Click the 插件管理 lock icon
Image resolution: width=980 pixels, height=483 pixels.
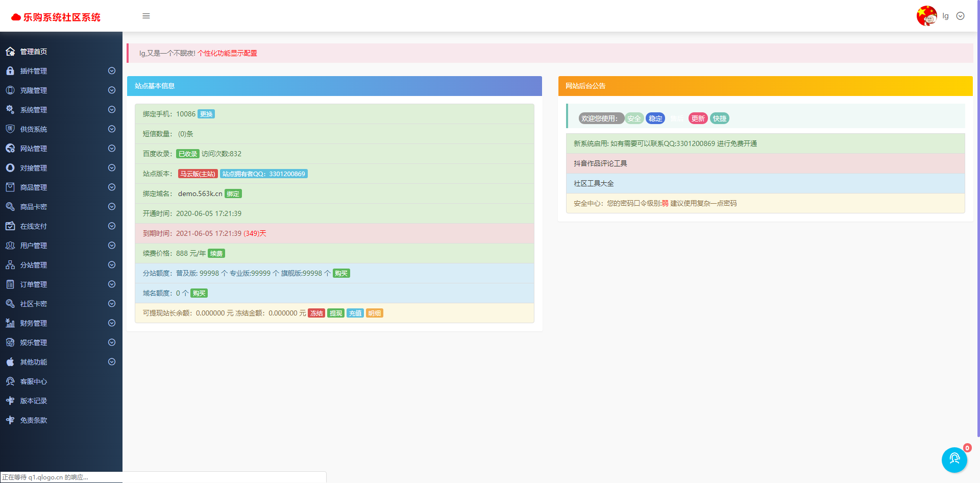click(x=10, y=71)
